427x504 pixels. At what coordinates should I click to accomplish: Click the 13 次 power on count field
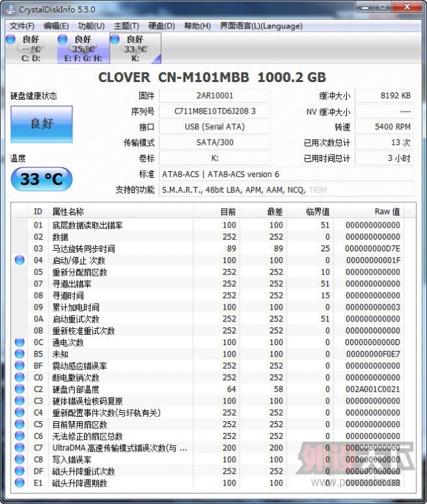pyautogui.click(x=384, y=142)
